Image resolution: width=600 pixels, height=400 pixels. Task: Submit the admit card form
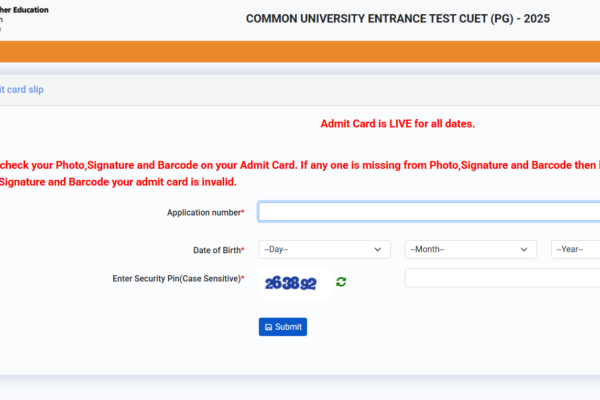283,327
